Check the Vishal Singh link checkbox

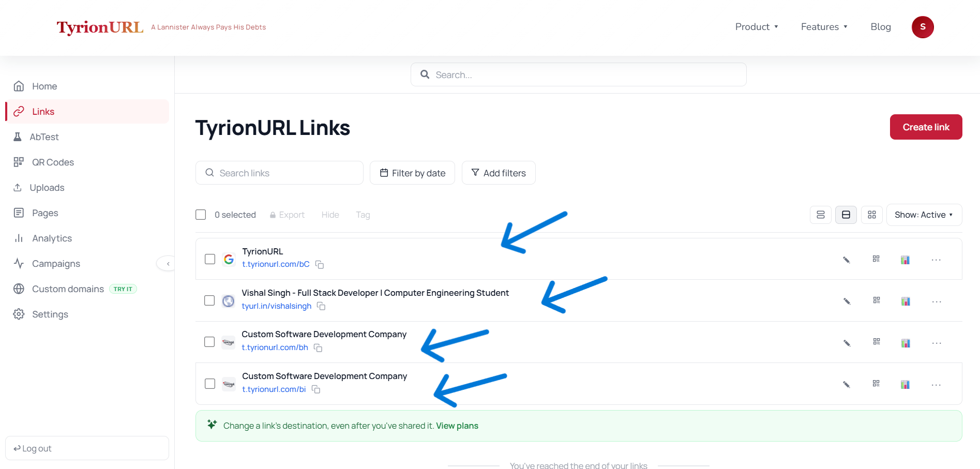tap(209, 300)
